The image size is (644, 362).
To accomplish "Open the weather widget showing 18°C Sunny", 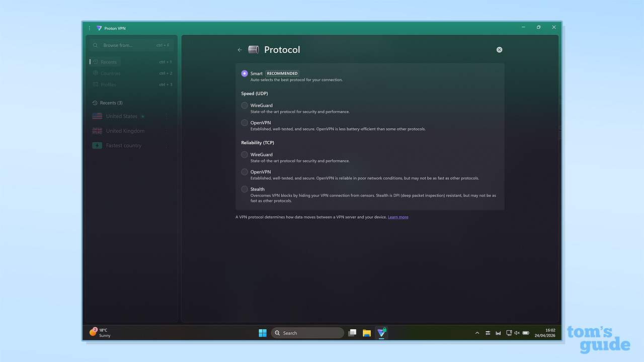I will pyautogui.click(x=100, y=333).
